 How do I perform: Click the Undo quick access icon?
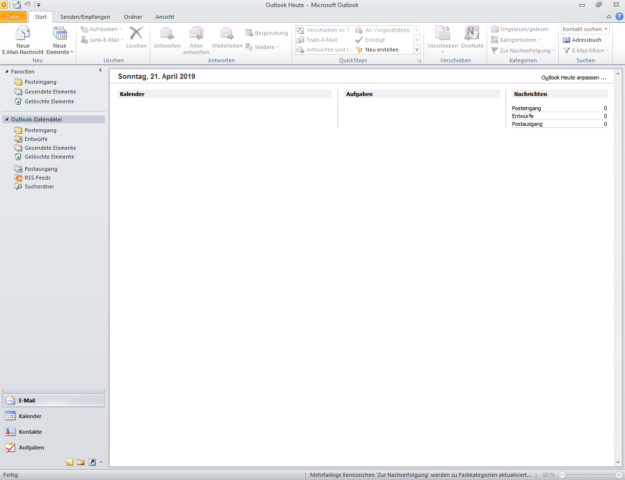pyautogui.click(x=28, y=5)
